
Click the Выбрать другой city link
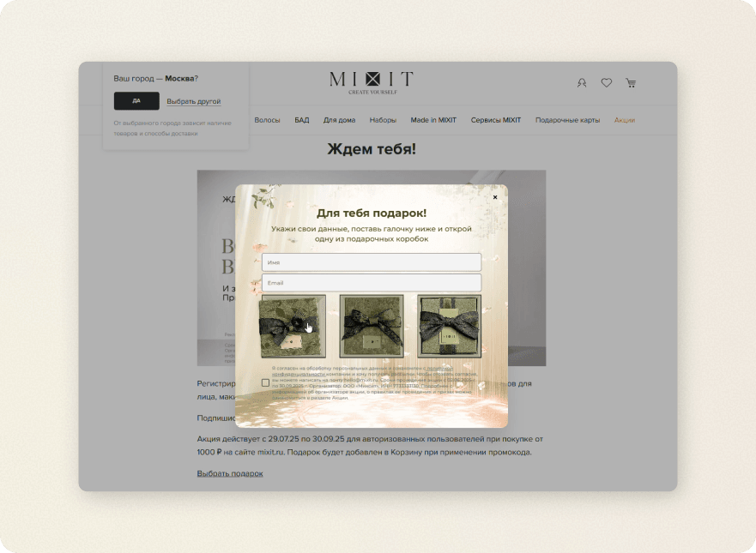194,101
